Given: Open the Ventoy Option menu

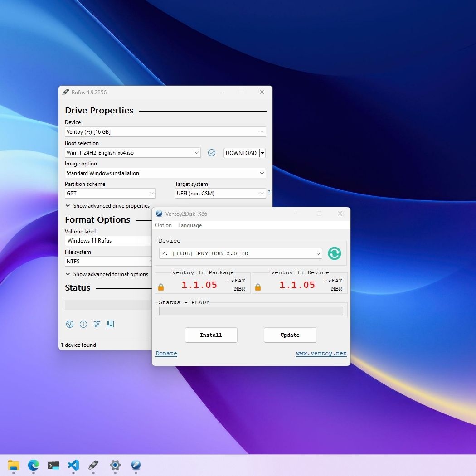Looking at the screenshot, I should (163, 225).
